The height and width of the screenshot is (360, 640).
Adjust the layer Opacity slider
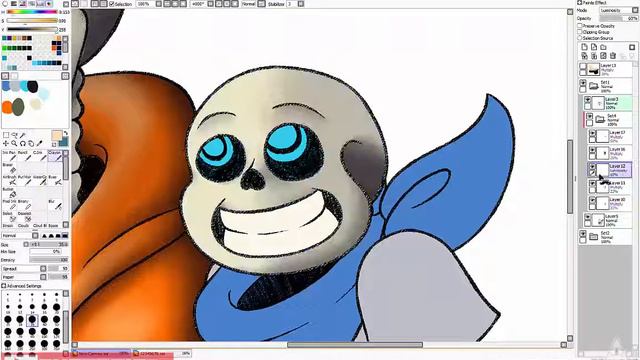click(x=618, y=19)
